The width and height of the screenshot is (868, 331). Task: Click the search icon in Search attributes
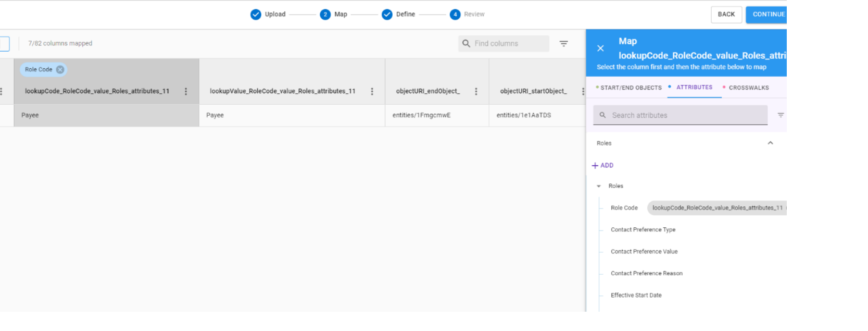coord(602,115)
